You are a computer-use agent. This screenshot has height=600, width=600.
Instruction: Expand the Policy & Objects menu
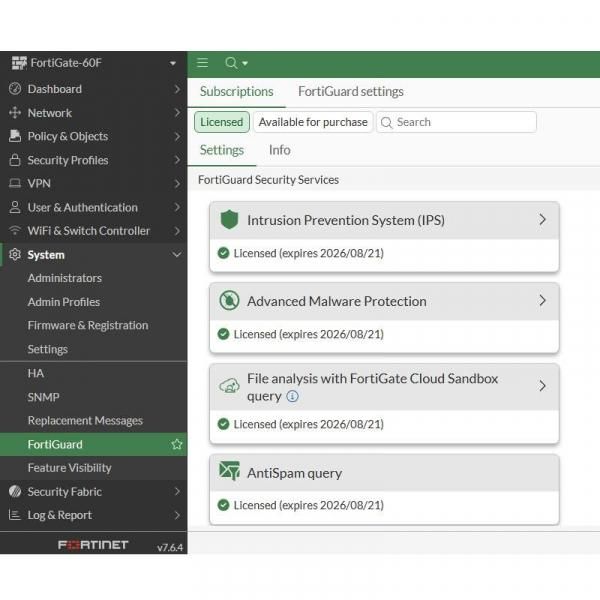coord(67,136)
